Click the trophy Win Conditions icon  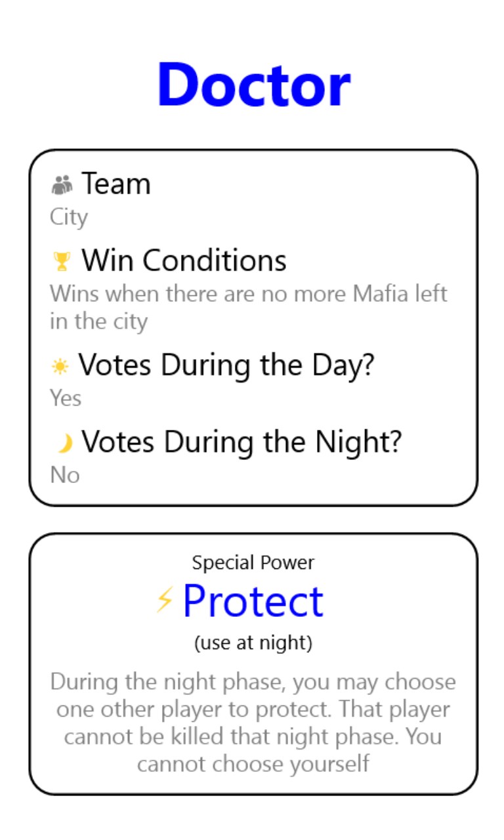pos(61,262)
